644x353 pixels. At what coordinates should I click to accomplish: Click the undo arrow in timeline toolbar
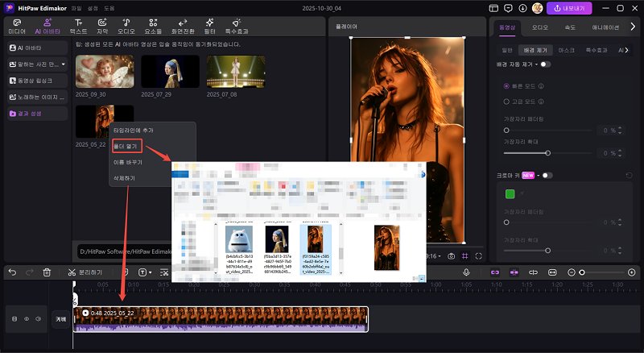pos(12,272)
